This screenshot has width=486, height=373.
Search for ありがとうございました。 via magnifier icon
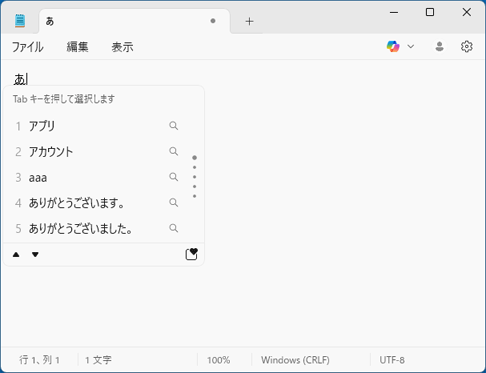coord(173,228)
